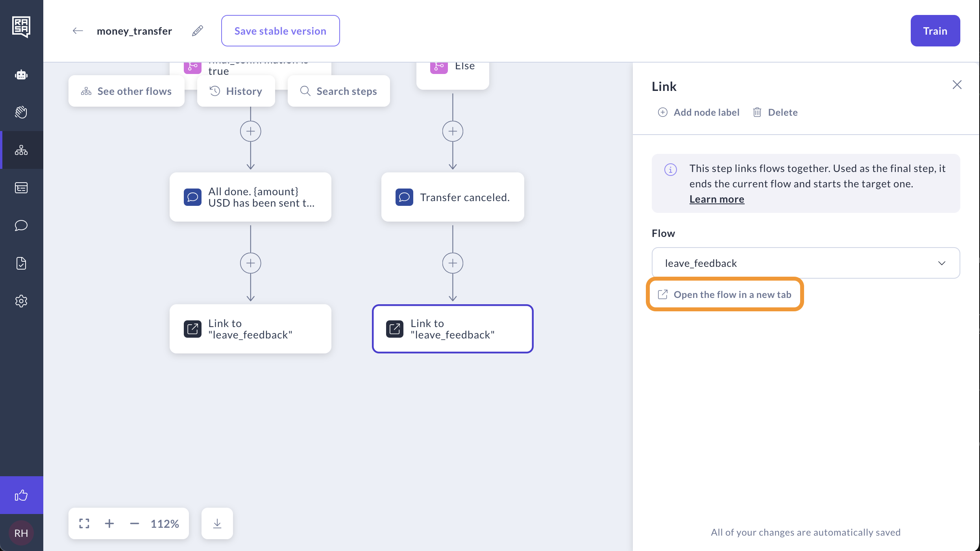Zoom out on the canvas with the minus

135,523
